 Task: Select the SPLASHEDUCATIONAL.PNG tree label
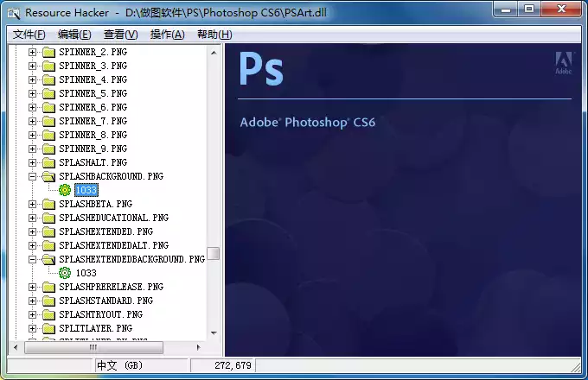(113, 218)
